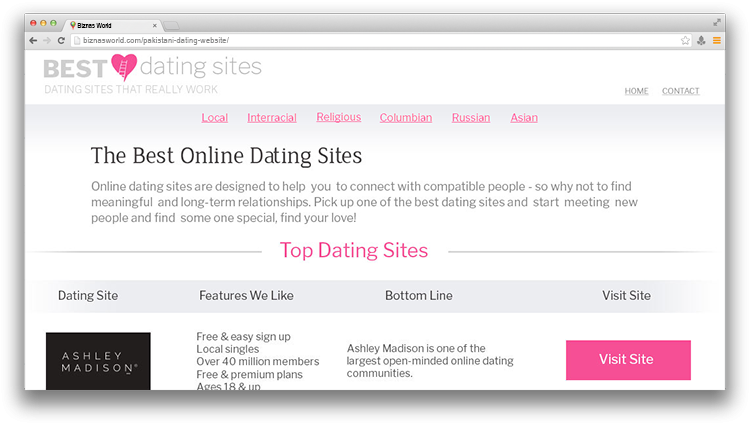Open the Interracial category link
750x425 pixels.
(x=272, y=118)
